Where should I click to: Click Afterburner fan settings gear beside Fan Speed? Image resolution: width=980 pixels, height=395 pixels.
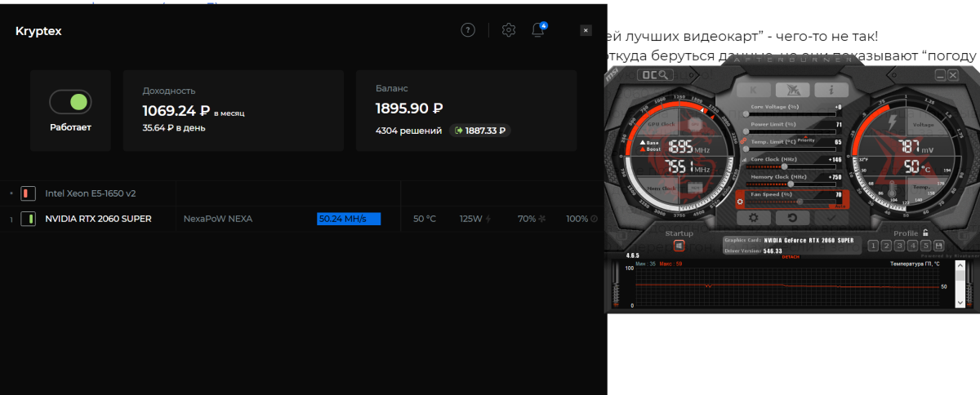[x=740, y=202]
